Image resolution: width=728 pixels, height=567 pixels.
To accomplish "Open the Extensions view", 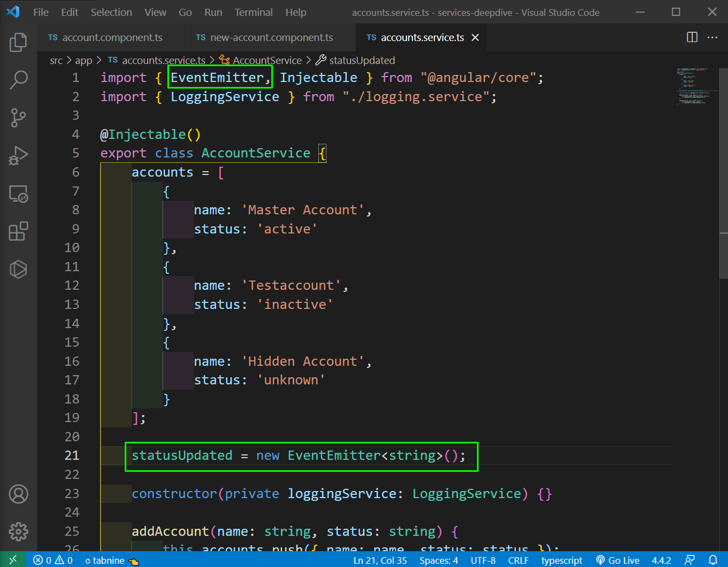I will tap(19, 231).
